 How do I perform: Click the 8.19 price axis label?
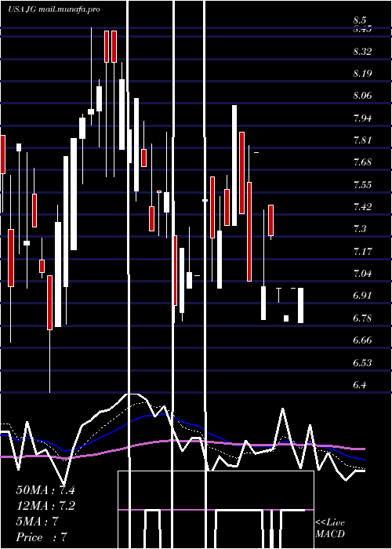(362, 74)
